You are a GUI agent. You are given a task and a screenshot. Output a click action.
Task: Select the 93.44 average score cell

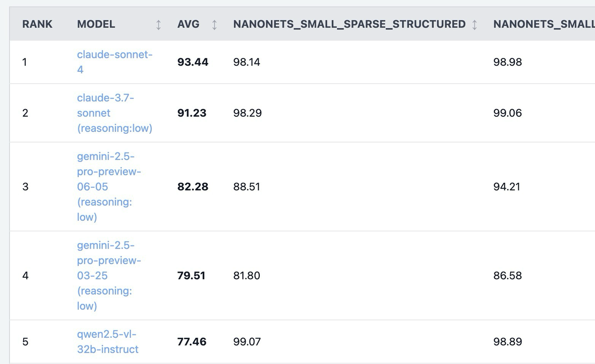[193, 62]
